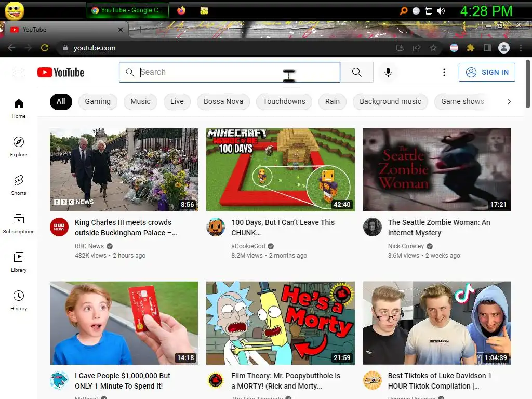Click the share page icon in address bar

pos(417,48)
